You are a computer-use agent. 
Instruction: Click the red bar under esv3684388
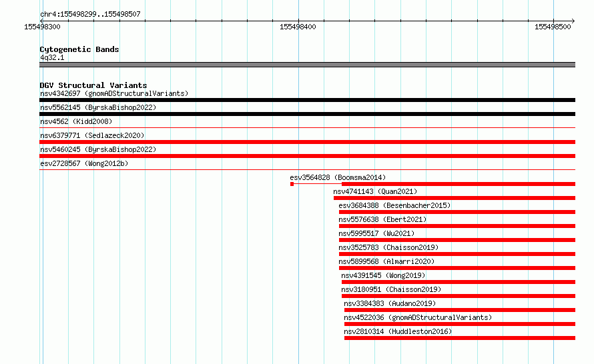pyautogui.click(x=457, y=212)
